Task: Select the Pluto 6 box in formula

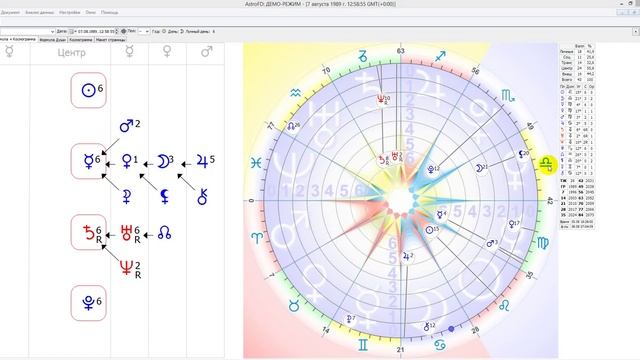Action: (x=89, y=303)
